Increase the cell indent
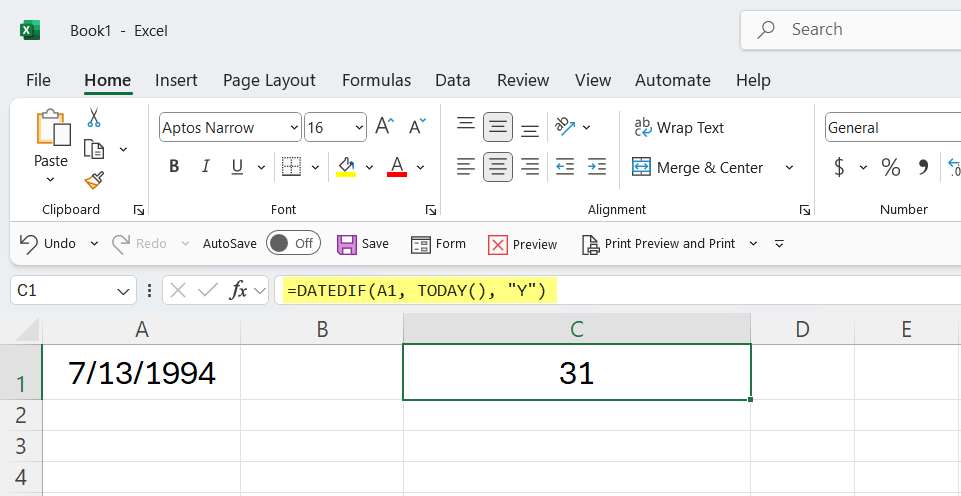Image resolution: width=961 pixels, height=496 pixels. click(x=596, y=167)
